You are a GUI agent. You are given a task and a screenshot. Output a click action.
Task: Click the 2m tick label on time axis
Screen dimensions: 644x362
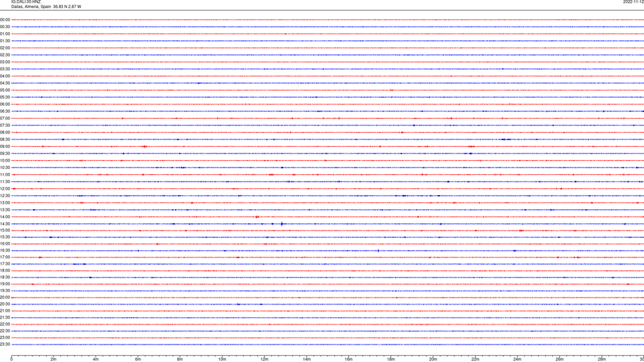coord(54,359)
